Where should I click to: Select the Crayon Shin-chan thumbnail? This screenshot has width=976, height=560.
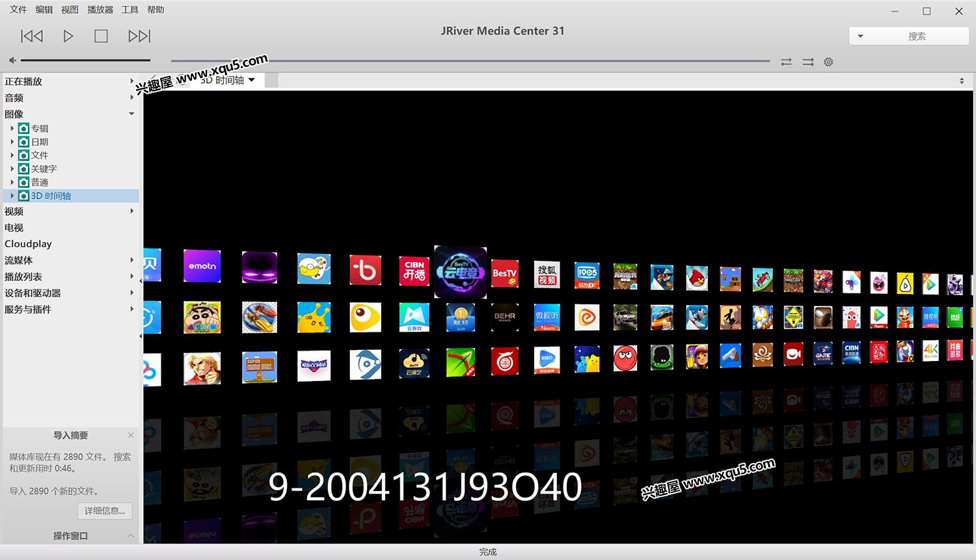coord(202,317)
